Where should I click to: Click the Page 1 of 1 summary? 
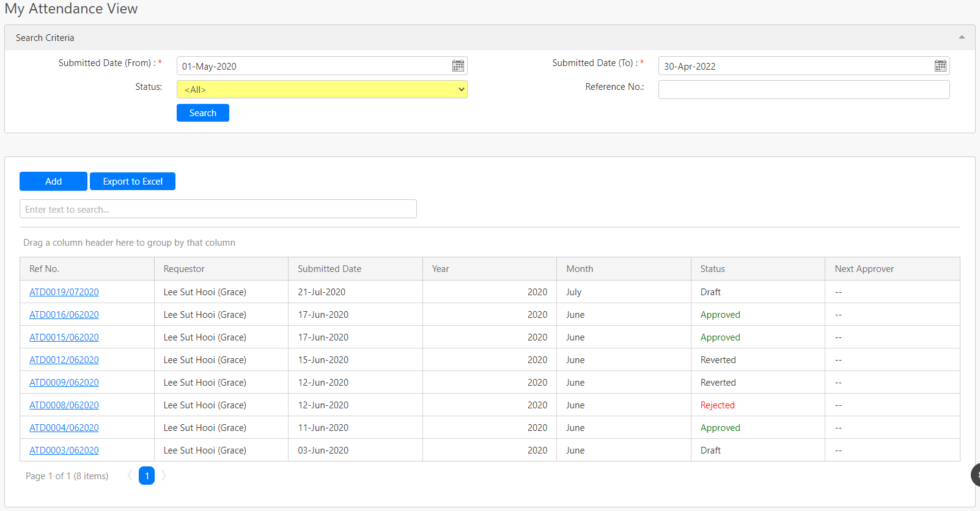click(67, 476)
